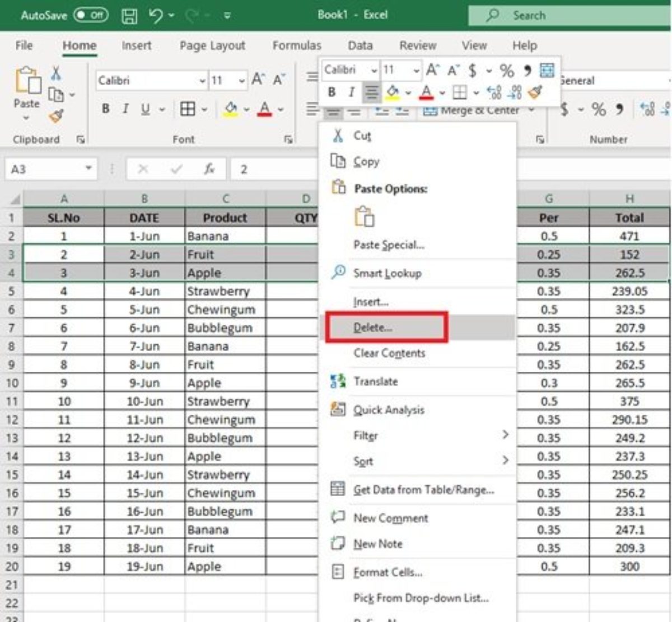Open the Insert ribbon tab
This screenshot has height=622, width=672.
[136, 46]
